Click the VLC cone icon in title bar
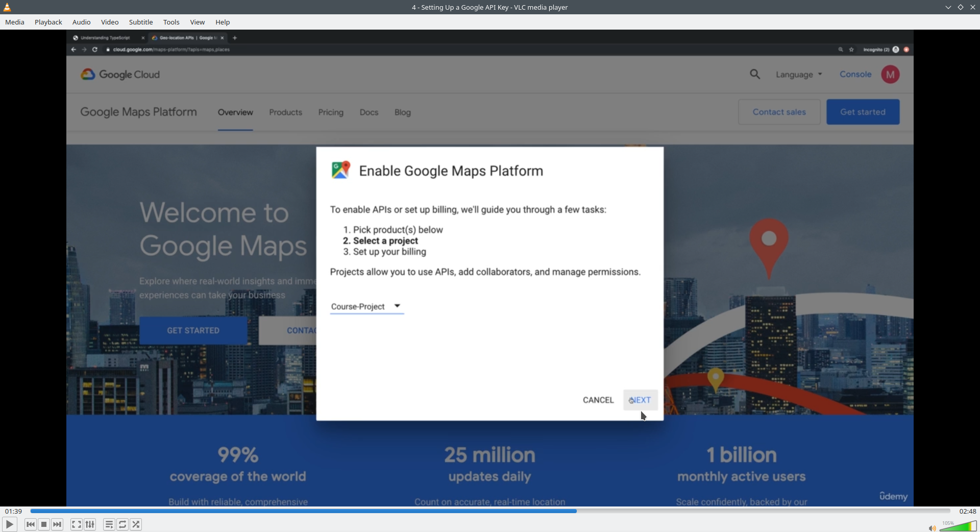This screenshot has width=980, height=532. [7, 7]
